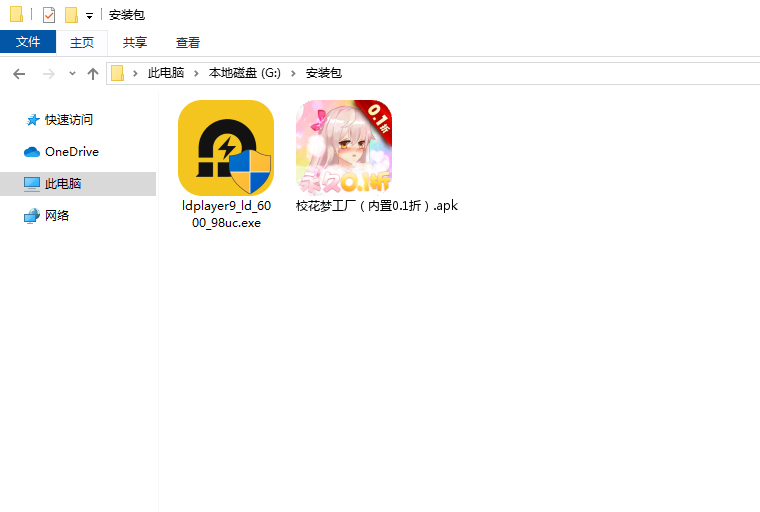The image size is (760, 512).
Task: Open the recent locations dropdown arrow
Action: 72,74
